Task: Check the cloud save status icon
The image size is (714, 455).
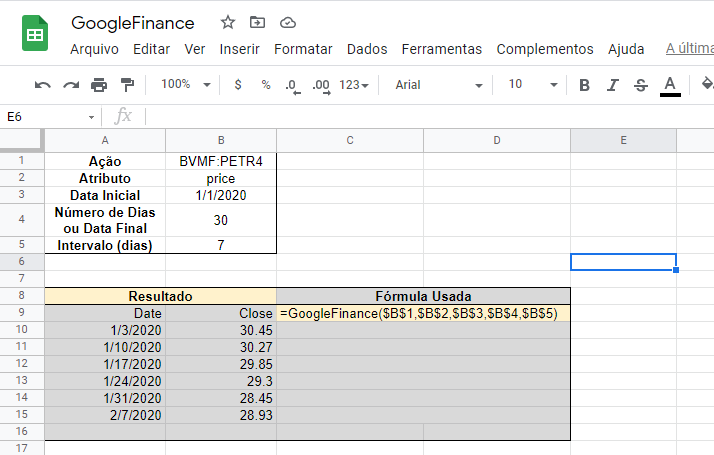Action: tap(288, 22)
